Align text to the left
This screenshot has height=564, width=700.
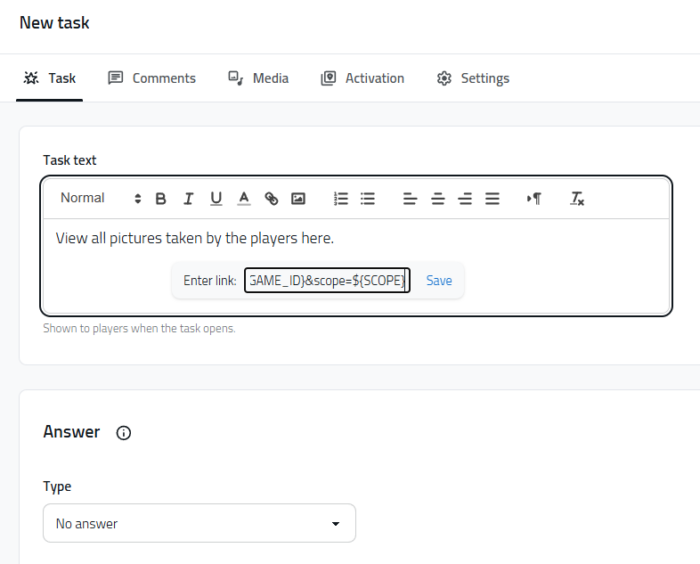pos(410,199)
